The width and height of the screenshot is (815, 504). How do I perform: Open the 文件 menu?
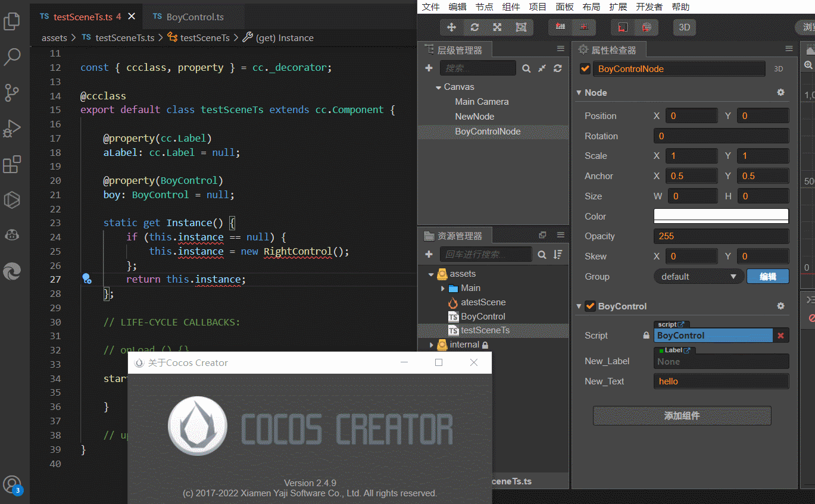[x=430, y=7]
